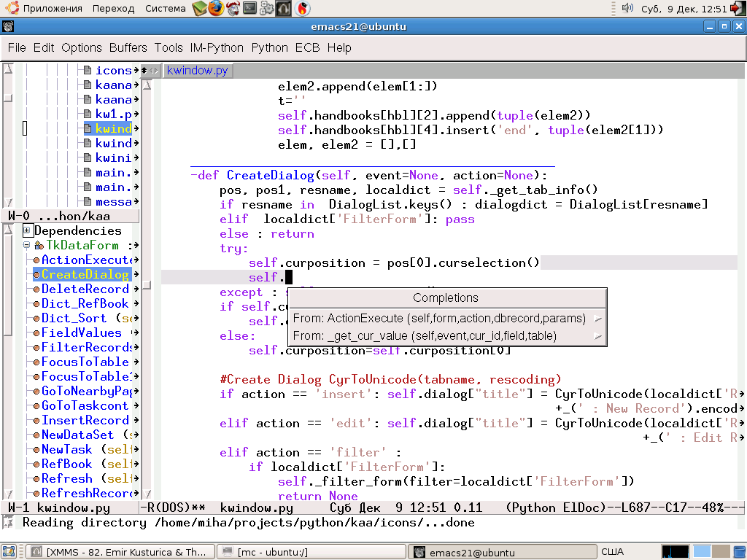Expand ActionExecute completion submenu arrow
The width and height of the screenshot is (747, 560).
pos(598,319)
